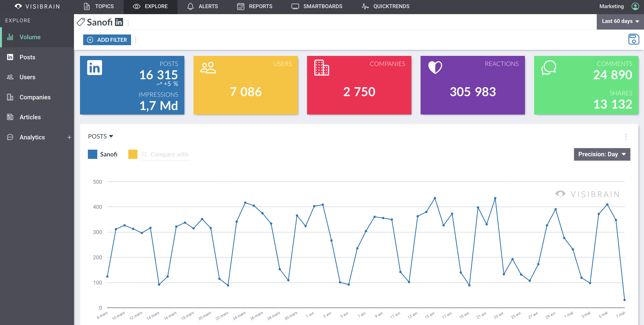Click the 2 750 companies value

[x=359, y=92]
